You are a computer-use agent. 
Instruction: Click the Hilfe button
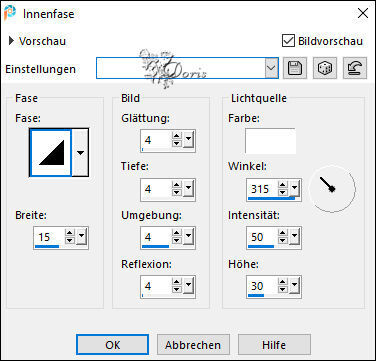click(x=274, y=345)
